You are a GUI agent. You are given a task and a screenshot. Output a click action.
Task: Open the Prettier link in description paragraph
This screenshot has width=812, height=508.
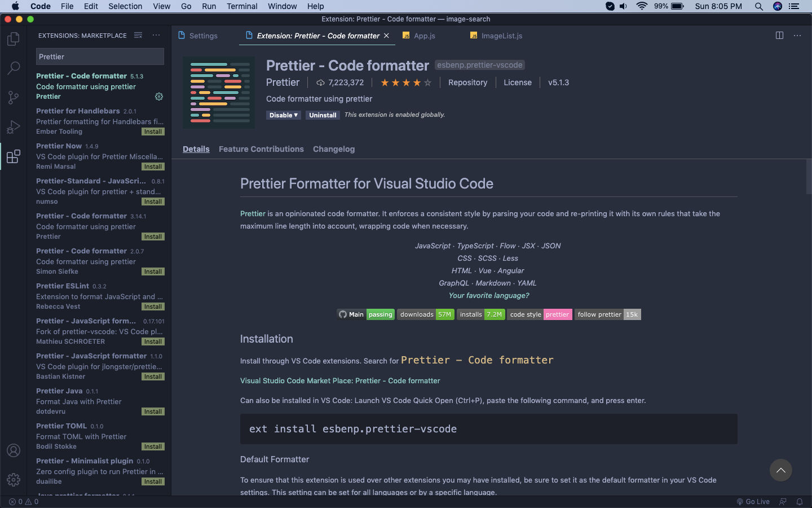(253, 213)
